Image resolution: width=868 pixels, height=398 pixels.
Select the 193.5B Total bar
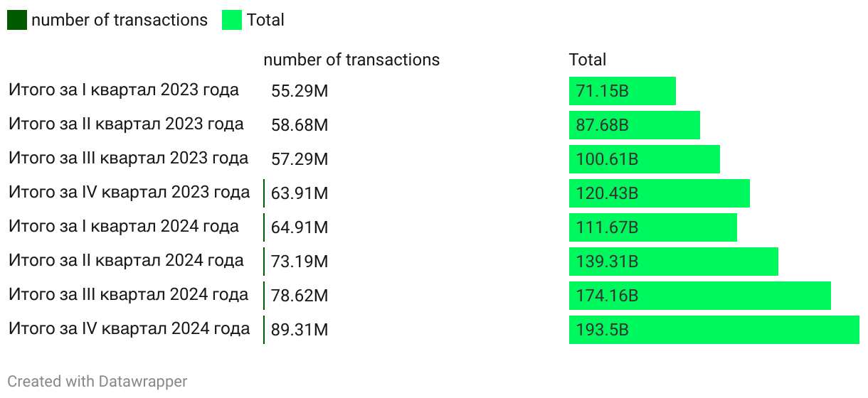click(x=714, y=330)
